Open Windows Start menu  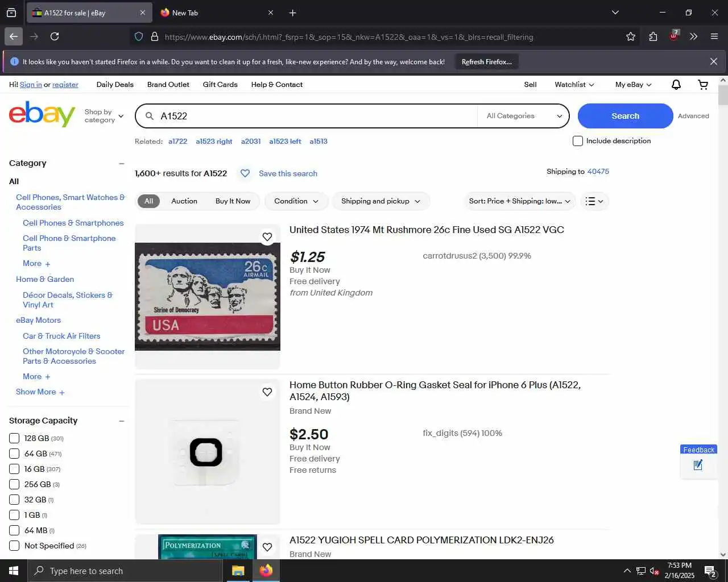pyautogui.click(x=14, y=571)
